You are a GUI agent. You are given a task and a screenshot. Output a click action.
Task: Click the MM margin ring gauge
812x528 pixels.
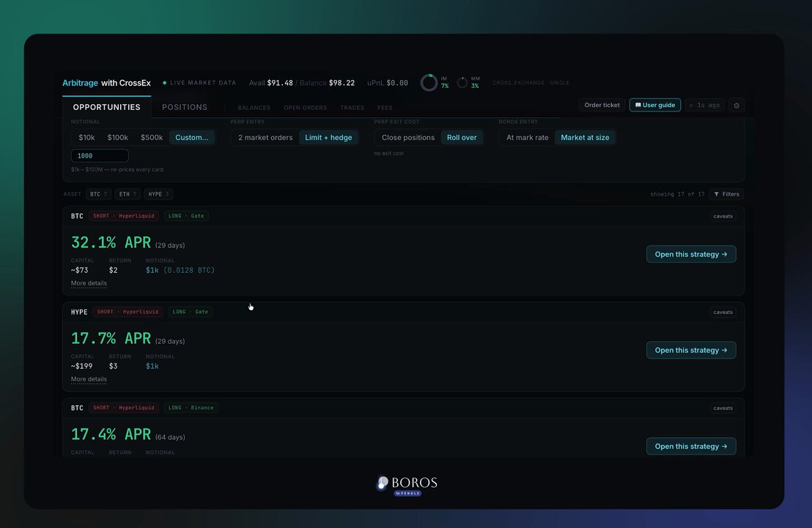click(462, 82)
